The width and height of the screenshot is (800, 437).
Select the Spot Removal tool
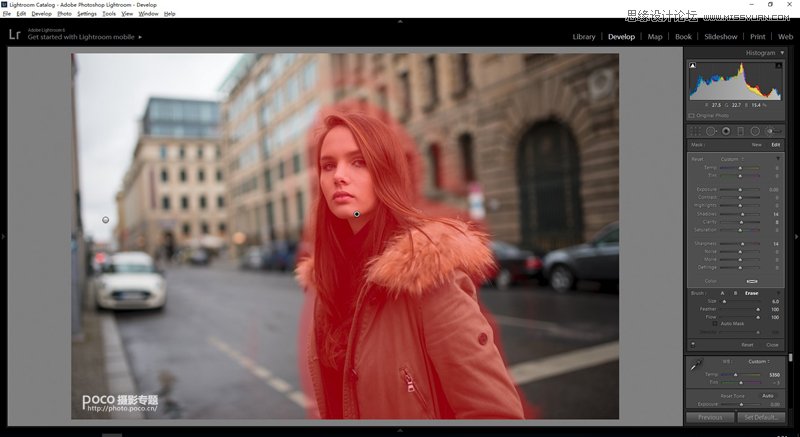pyautogui.click(x=712, y=131)
